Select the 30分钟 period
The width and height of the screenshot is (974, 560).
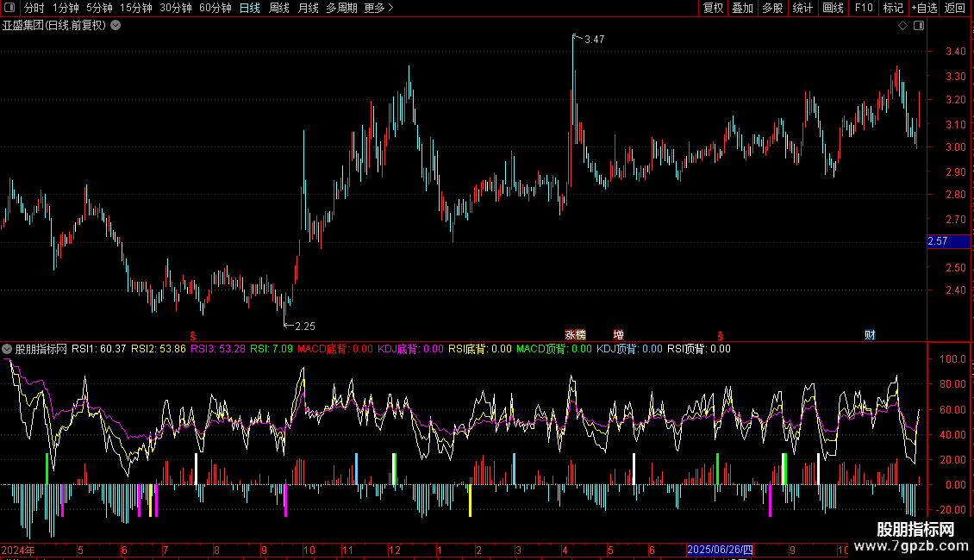pyautogui.click(x=176, y=8)
